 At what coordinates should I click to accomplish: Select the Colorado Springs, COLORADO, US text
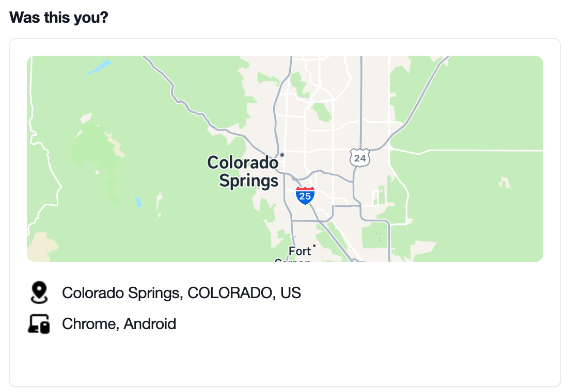coord(181,292)
